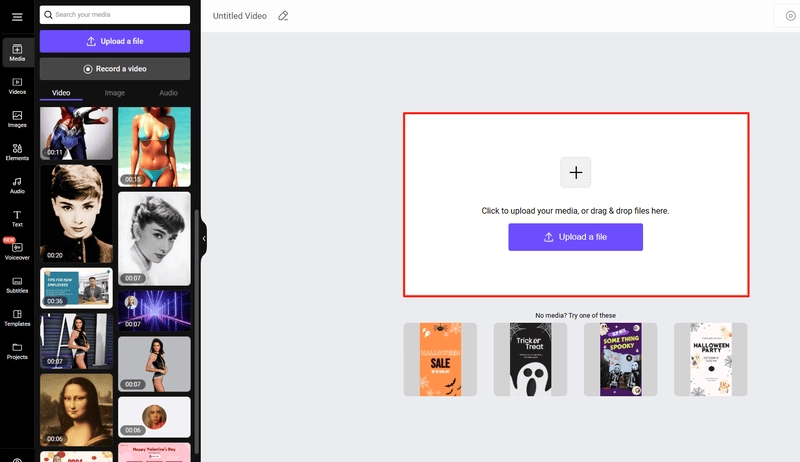The width and height of the screenshot is (800, 462).
Task: Select the Halloween Sale template
Action: 440,360
